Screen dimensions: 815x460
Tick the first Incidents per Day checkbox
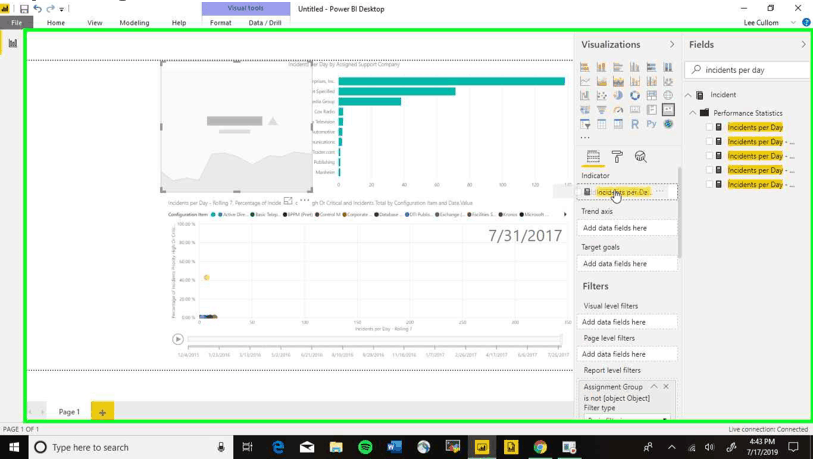point(709,127)
